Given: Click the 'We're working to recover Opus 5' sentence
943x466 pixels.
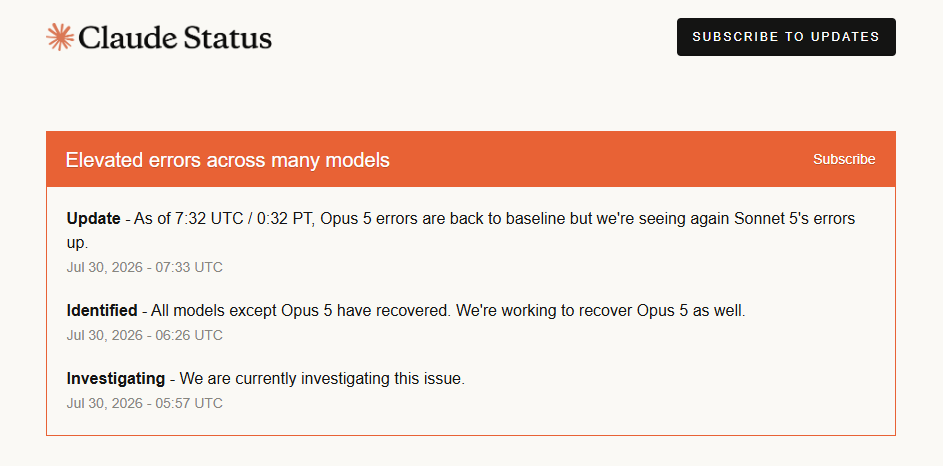Looking at the screenshot, I should click(601, 311).
